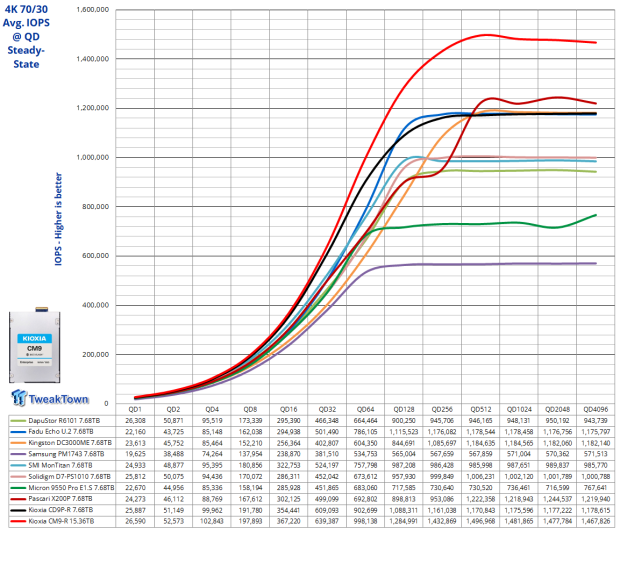Click the '1,200,000' y-axis label
Viewport: 620px width, 568px height.
click(93, 108)
